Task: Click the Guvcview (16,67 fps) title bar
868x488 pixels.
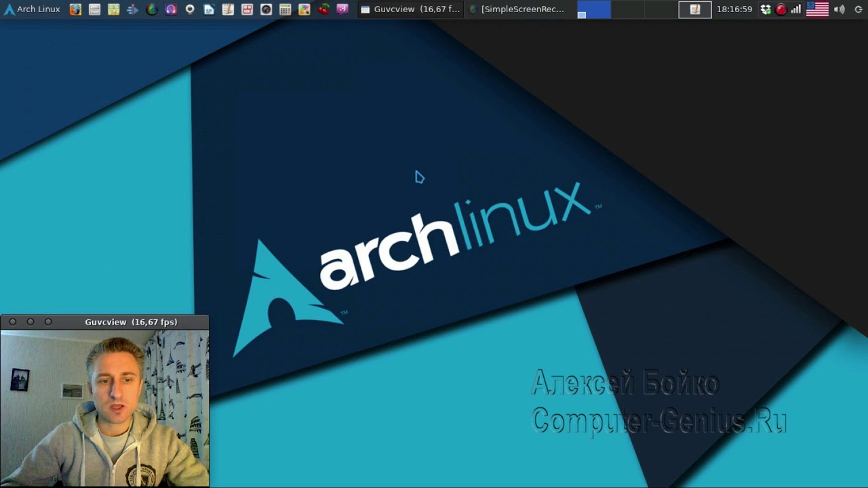Action: click(131, 322)
